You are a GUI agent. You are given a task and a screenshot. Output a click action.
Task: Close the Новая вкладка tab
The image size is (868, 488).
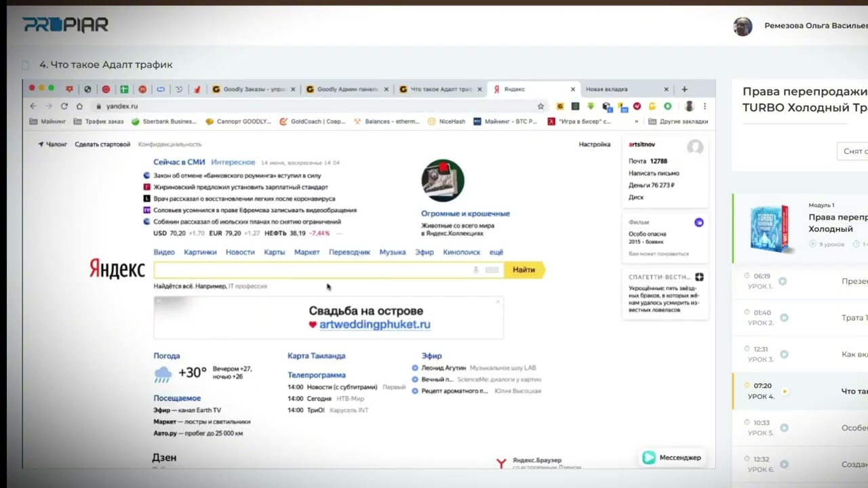tap(666, 89)
